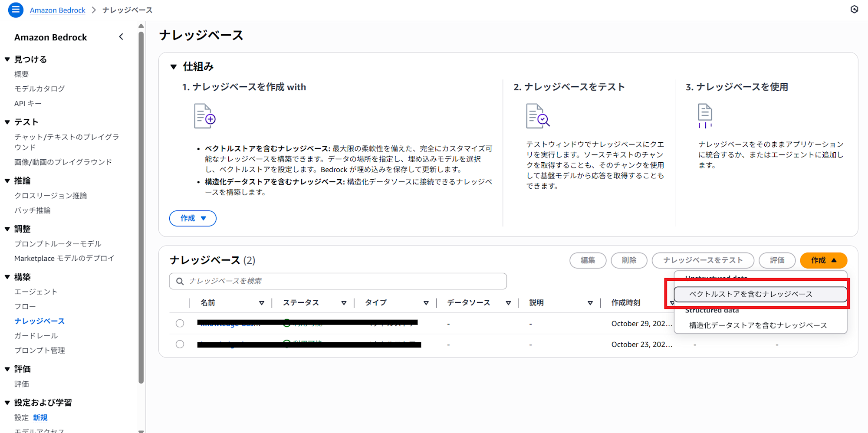The image size is (868, 433).
Task: Go to API キー in the sidebar
Action: click(x=28, y=104)
